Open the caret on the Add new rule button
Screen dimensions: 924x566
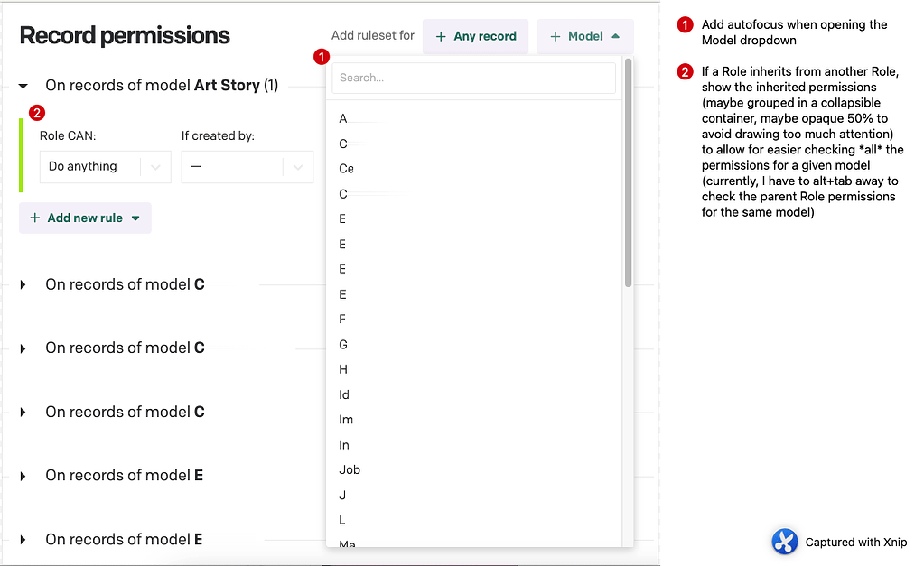[137, 218]
